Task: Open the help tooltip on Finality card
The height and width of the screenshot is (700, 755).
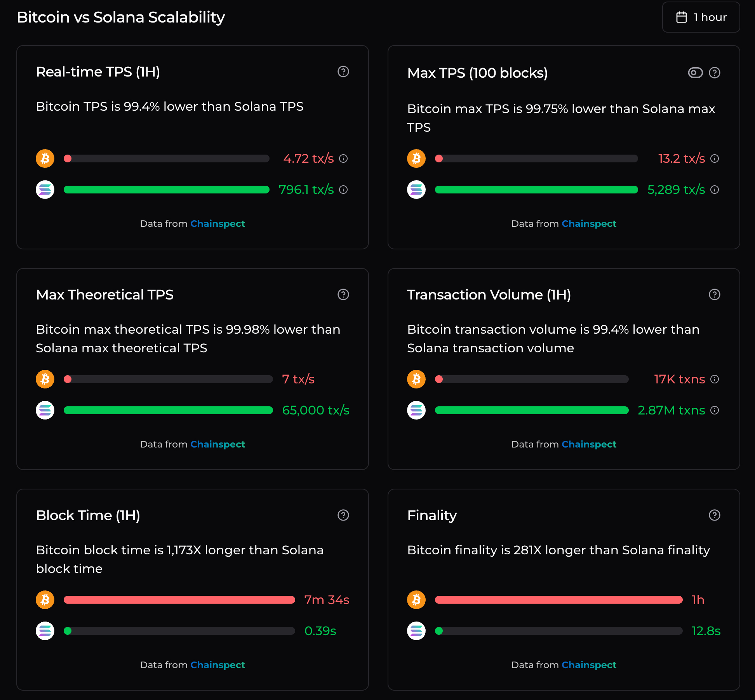Action: point(715,515)
